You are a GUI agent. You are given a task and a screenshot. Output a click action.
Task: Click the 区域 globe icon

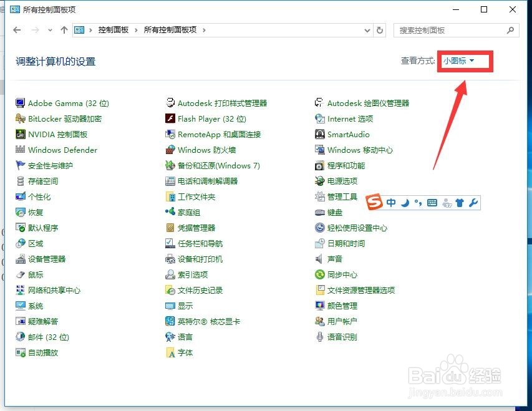tap(21, 243)
